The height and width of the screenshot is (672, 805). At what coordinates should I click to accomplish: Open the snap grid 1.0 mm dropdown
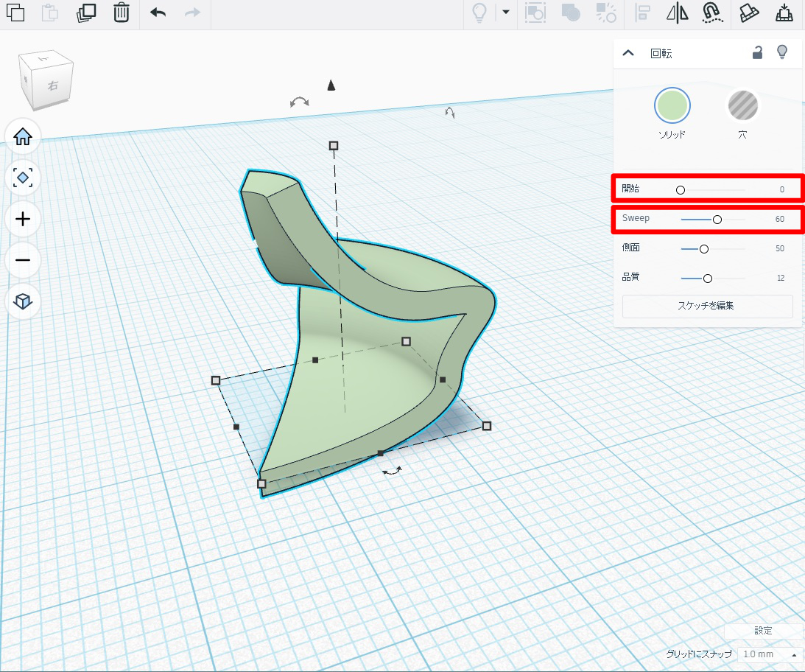point(770,654)
